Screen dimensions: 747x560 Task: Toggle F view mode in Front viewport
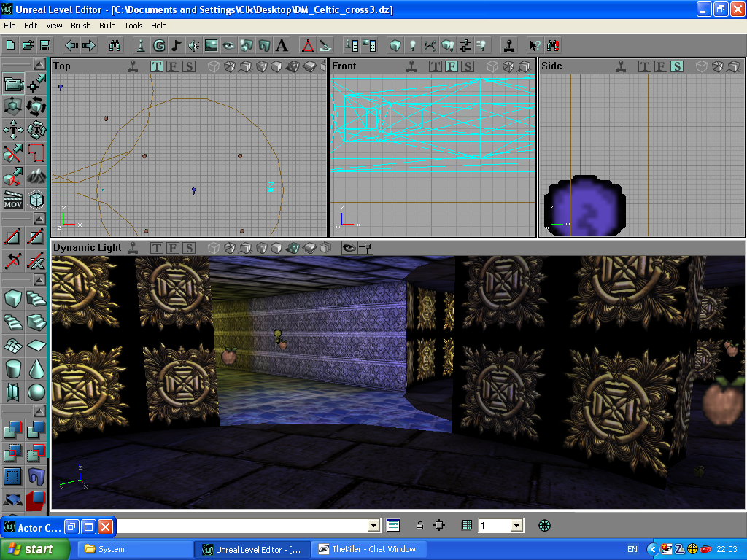[x=452, y=66]
